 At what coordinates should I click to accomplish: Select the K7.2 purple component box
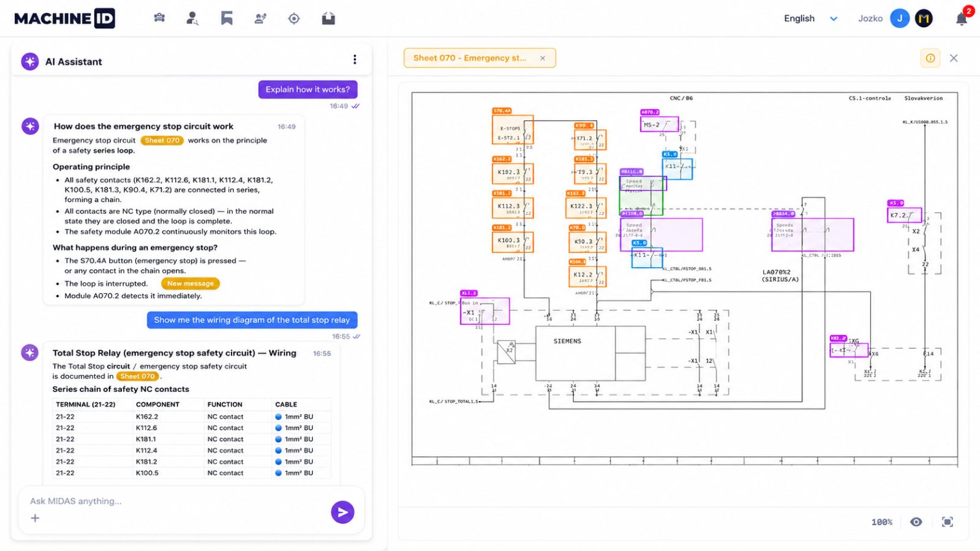click(x=904, y=216)
